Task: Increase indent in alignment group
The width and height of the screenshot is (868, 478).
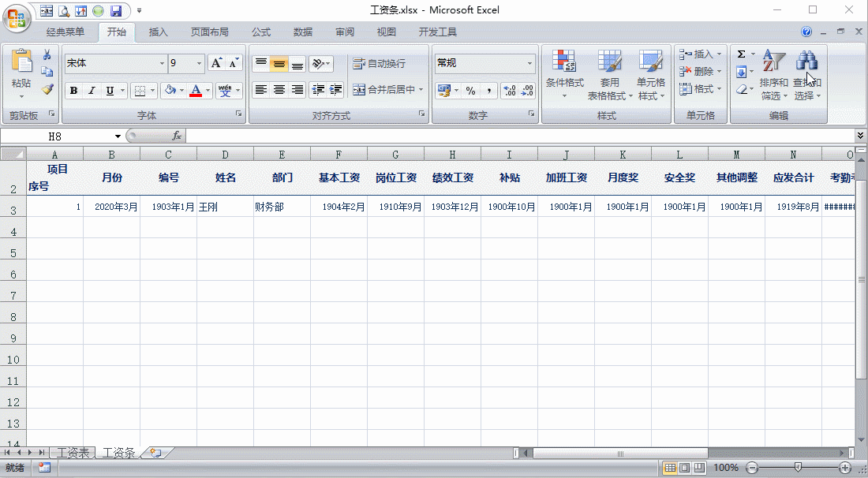Action: (335, 90)
